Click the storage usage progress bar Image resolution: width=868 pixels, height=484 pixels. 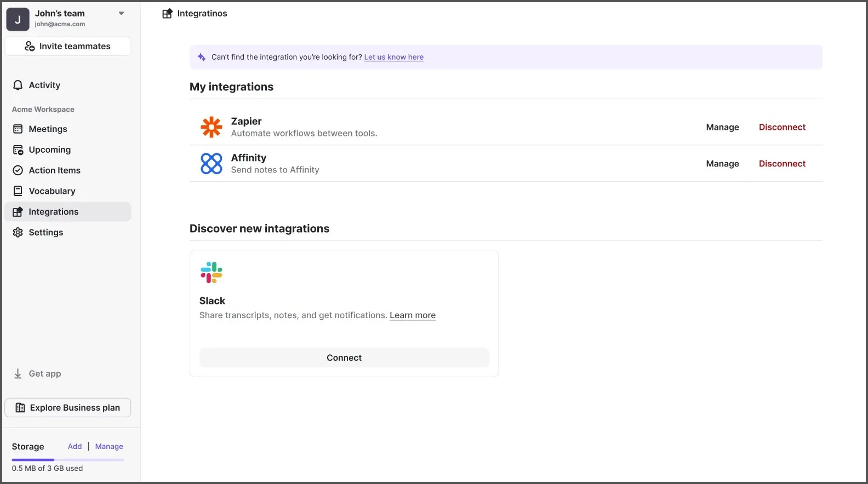coord(67,460)
